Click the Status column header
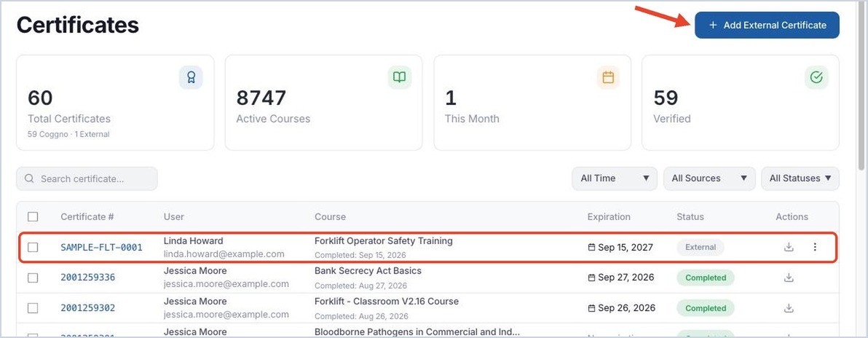The height and width of the screenshot is (338, 868). 690,216
